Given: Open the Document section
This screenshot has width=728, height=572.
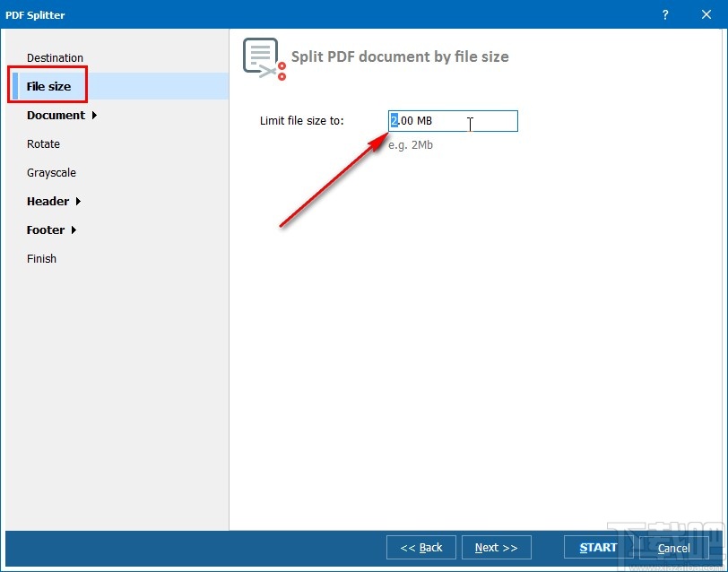Looking at the screenshot, I should [56, 115].
